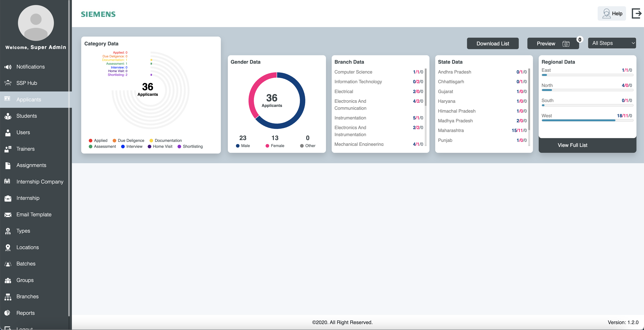This screenshot has width=644, height=330.
Task: Click View Full List in Regional Data
Action: 572,145
